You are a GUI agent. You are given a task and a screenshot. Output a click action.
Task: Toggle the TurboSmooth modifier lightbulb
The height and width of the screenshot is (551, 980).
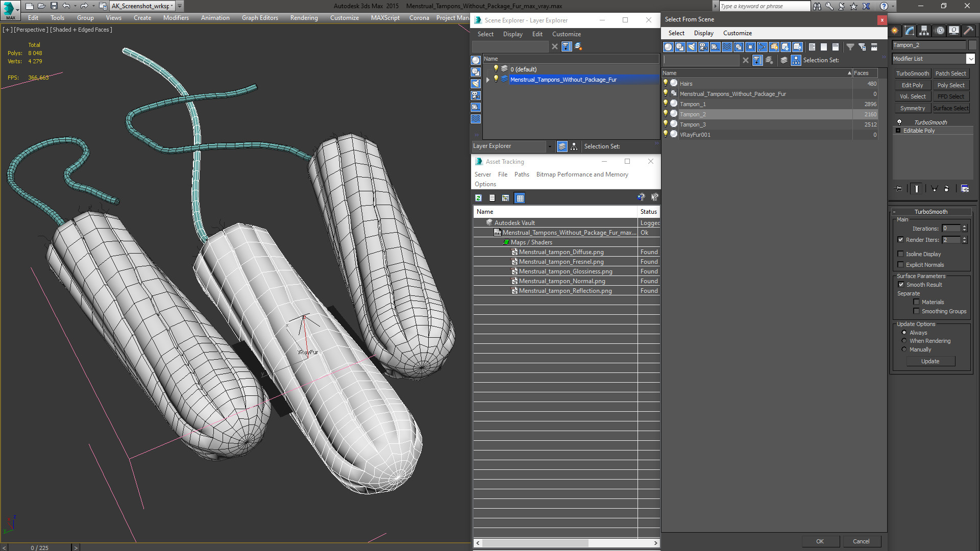point(899,122)
